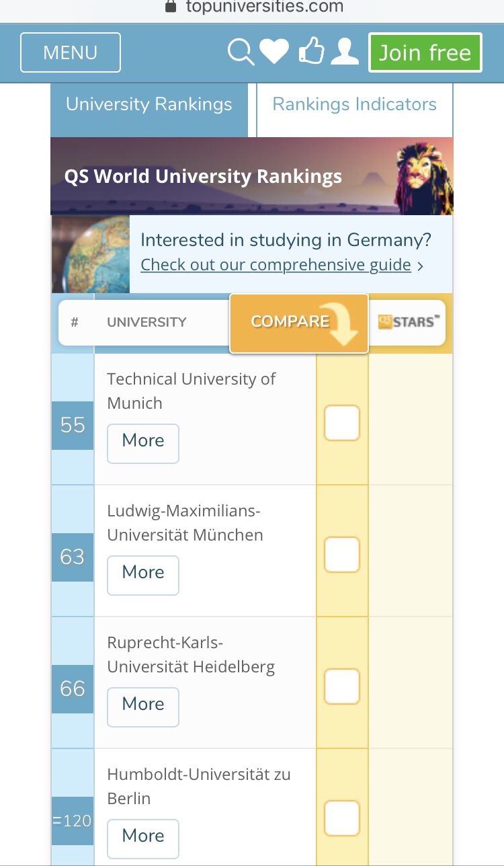The width and height of the screenshot is (504, 866).
Task: Expand More under Technical University of Munich
Action: tap(143, 443)
